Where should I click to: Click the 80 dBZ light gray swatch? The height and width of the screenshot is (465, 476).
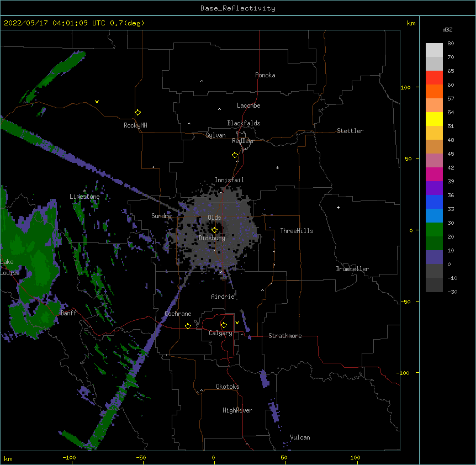[x=434, y=50]
